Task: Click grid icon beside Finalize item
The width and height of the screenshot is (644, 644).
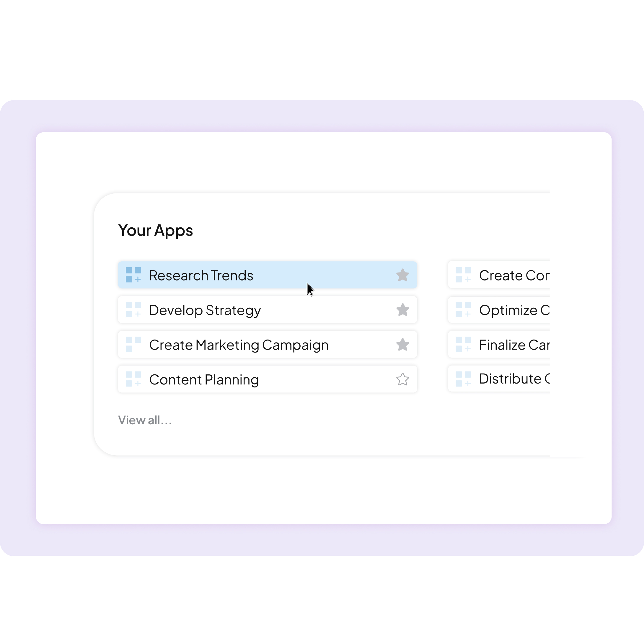Action: point(463,344)
